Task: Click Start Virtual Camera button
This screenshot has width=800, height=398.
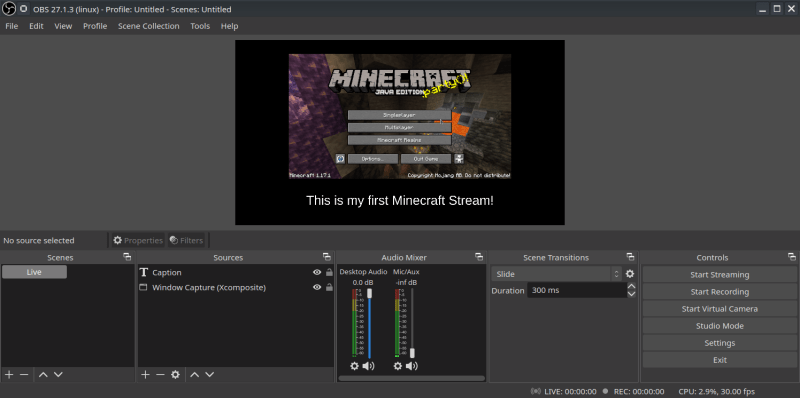Action: point(719,309)
